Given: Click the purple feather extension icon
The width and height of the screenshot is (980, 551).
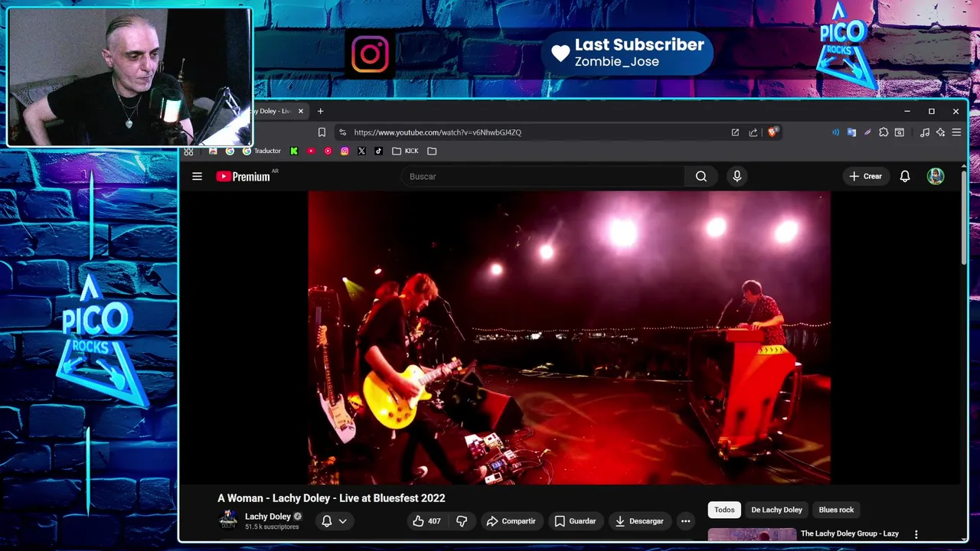Looking at the screenshot, I should point(867,132).
